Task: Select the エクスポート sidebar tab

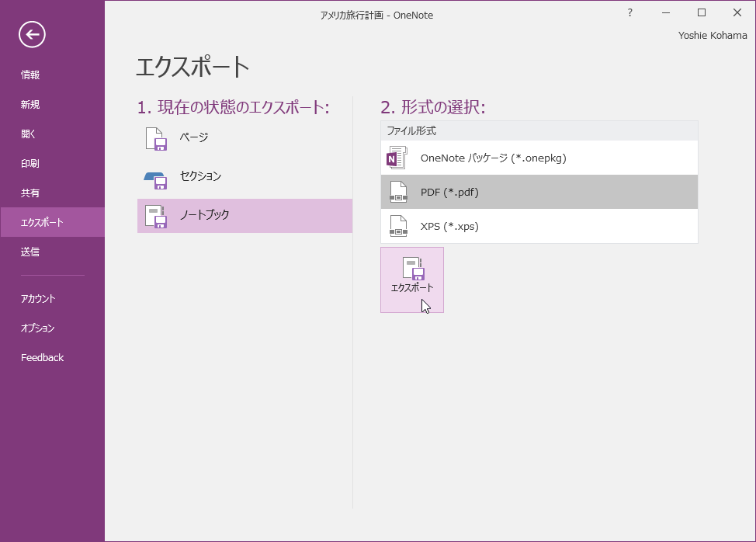Action: pyautogui.click(x=42, y=223)
